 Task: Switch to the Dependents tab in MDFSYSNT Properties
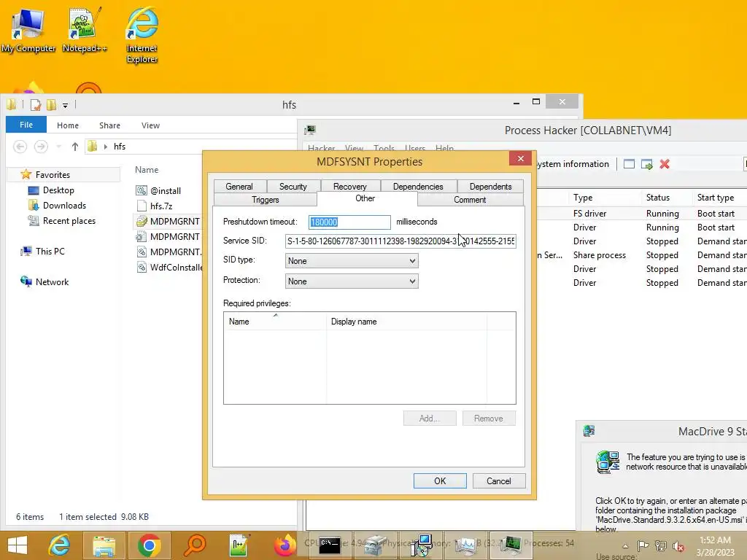(x=491, y=186)
